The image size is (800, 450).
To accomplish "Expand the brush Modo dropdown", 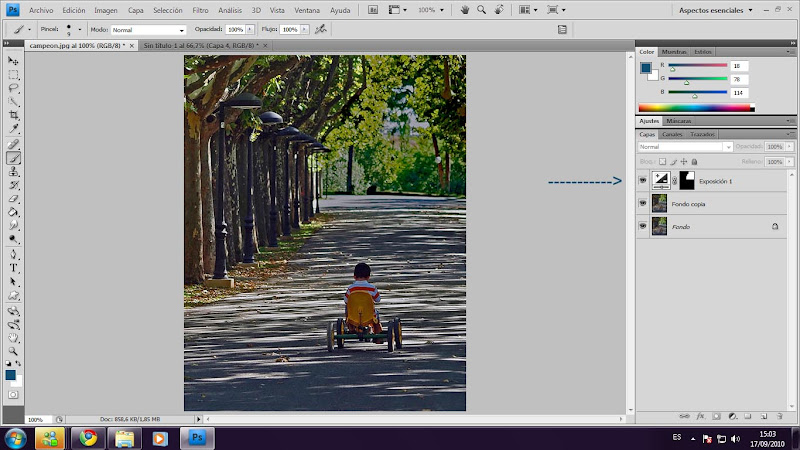I will tap(148, 30).
